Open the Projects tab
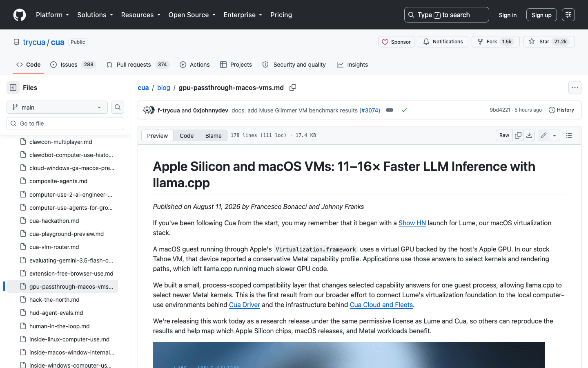Viewport: 588px width, 368px height. (236, 65)
